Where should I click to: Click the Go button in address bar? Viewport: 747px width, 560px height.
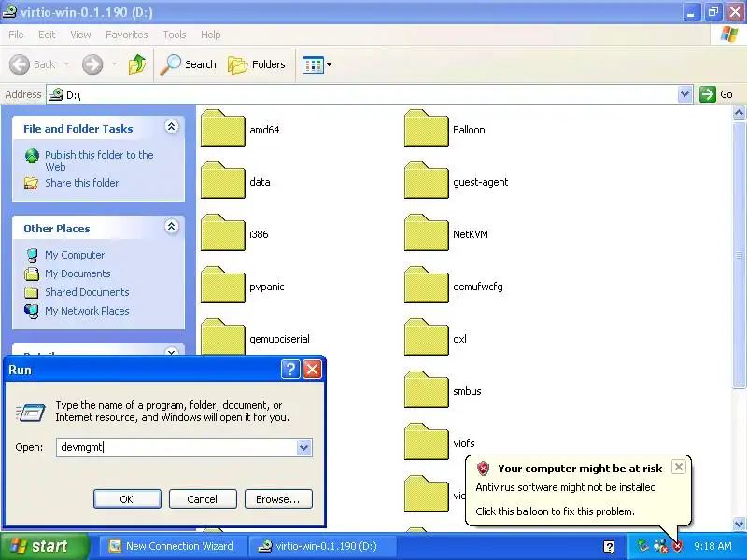coord(716,94)
